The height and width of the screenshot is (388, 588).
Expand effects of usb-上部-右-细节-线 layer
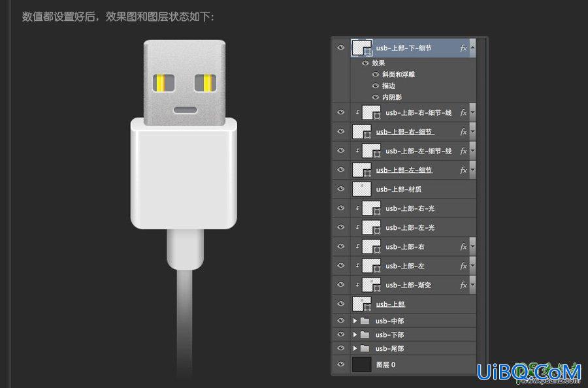coord(472,112)
